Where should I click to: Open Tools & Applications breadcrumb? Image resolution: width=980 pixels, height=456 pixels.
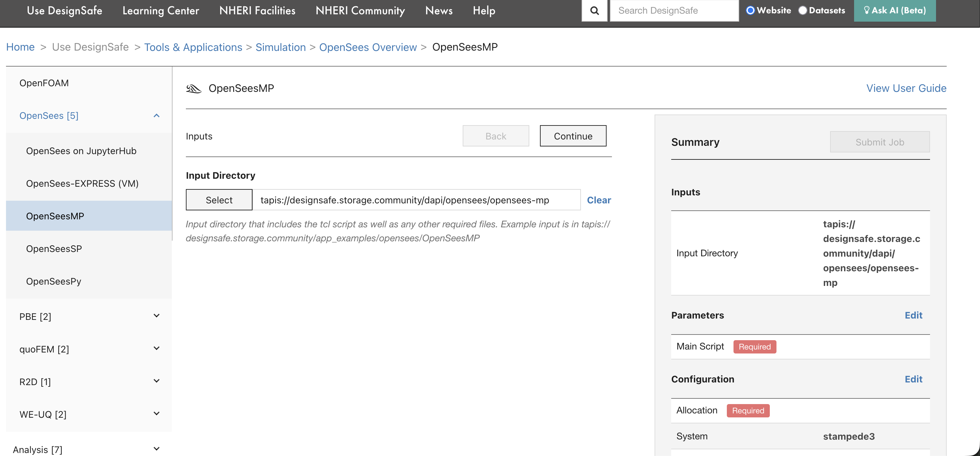(x=193, y=47)
